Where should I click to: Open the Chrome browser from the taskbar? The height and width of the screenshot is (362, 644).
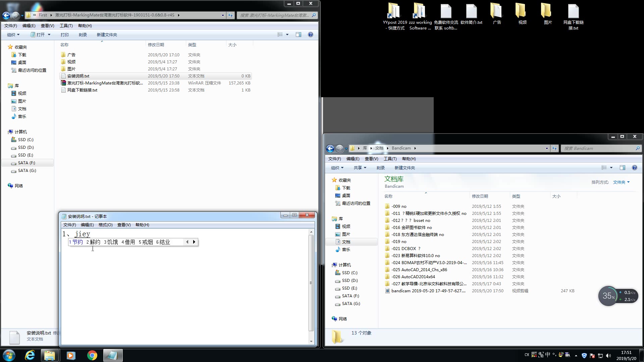[92, 355]
